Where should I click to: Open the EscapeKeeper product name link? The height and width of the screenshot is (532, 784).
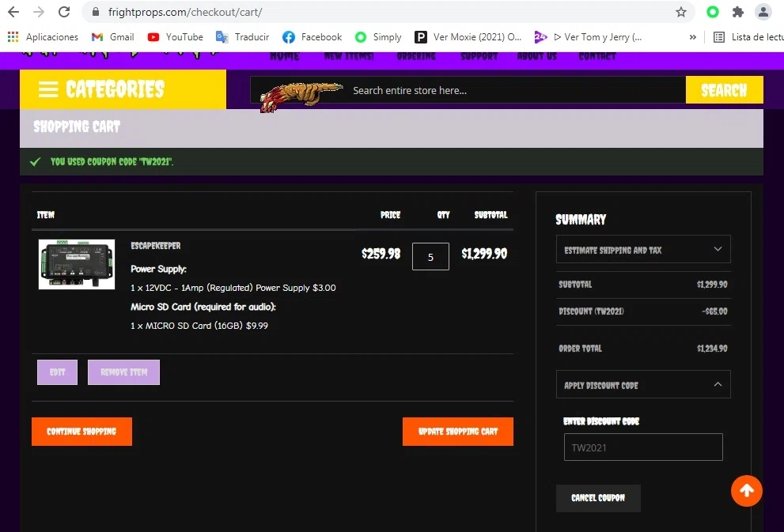(156, 246)
